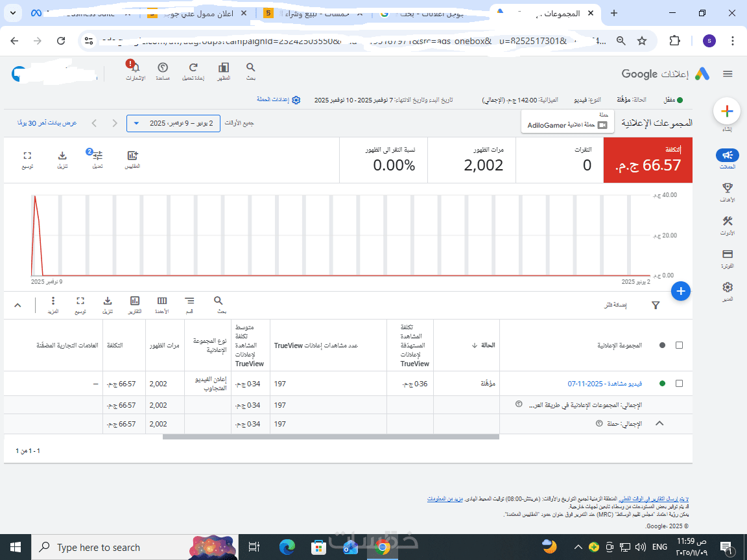This screenshot has height=560, width=747.
Task: Open the table Columns icon
Action: click(162, 301)
